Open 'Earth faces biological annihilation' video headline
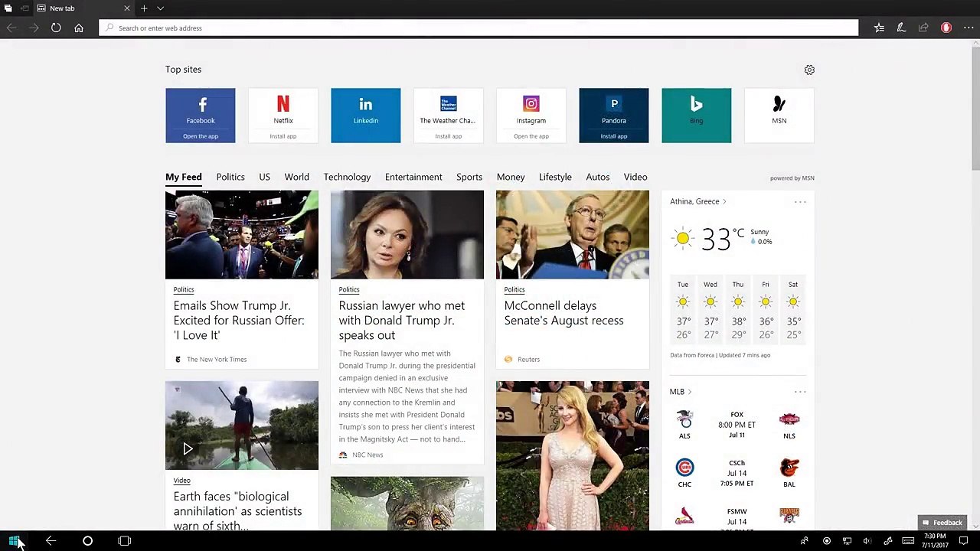980x551 pixels. (238, 511)
